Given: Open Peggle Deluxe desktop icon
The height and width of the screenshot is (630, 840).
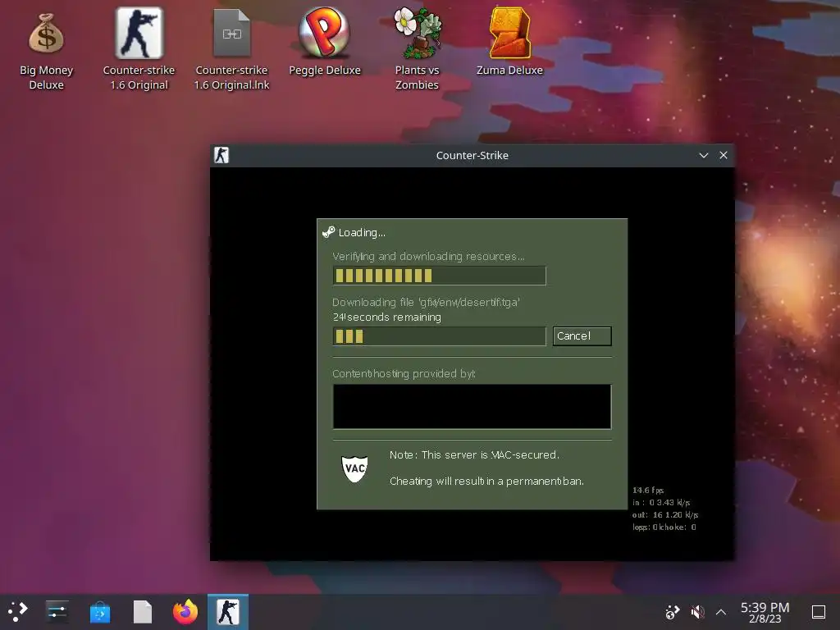Looking at the screenshot, I should tap(324, 32).
